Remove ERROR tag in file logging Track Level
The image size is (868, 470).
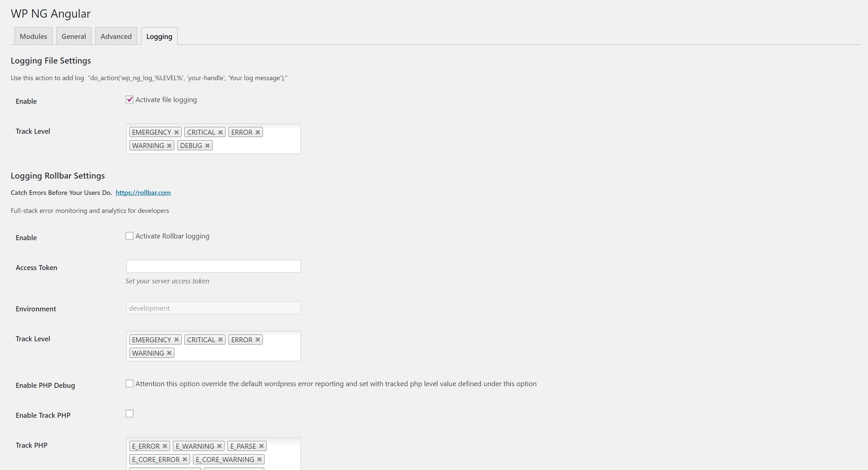[258, 132]
